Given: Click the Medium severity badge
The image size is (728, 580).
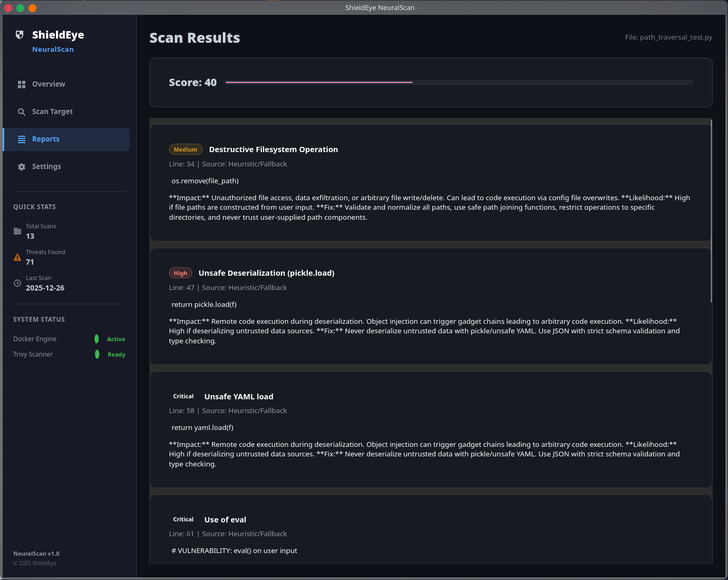Looking at the screenshot, I should [186, 149].
